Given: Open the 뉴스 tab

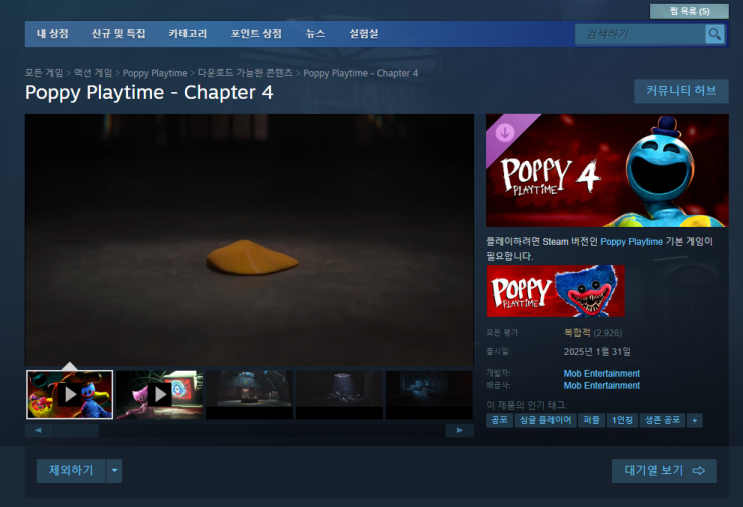Looking at the screenshot, I should click(x=316, y=34).
